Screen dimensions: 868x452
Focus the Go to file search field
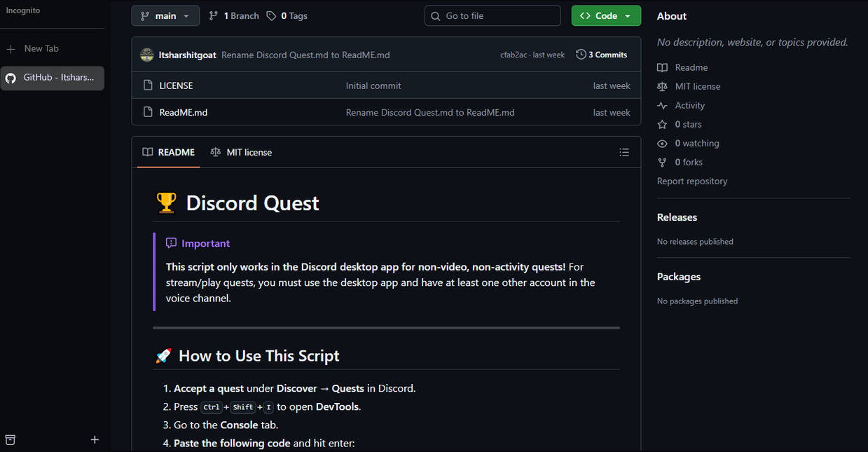[492, 15]
